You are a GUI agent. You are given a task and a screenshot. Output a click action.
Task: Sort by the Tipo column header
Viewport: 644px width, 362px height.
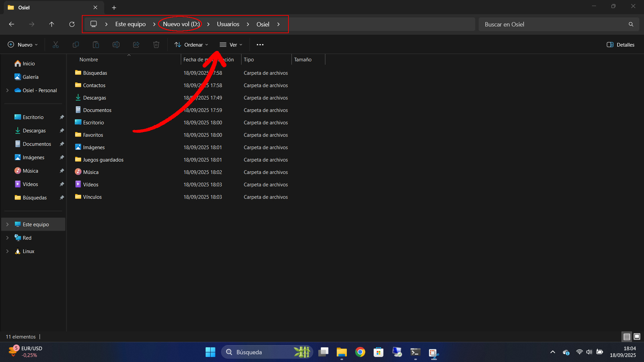[x=249, y=59]
